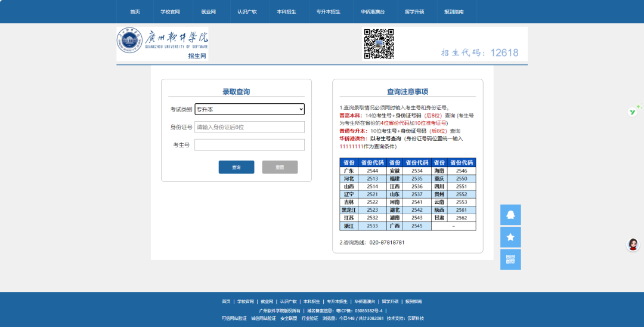Click the 留学升硕 footer link

click(x=390, y=302)
